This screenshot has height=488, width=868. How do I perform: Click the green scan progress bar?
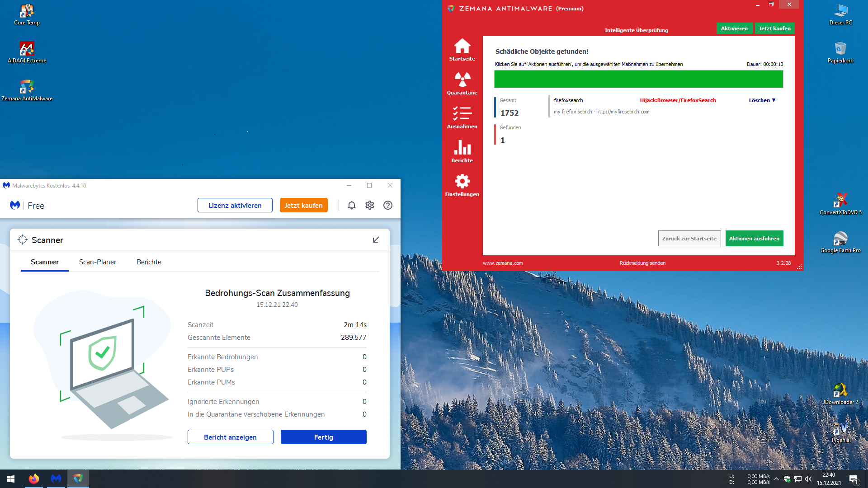click(x=638, y=80)
